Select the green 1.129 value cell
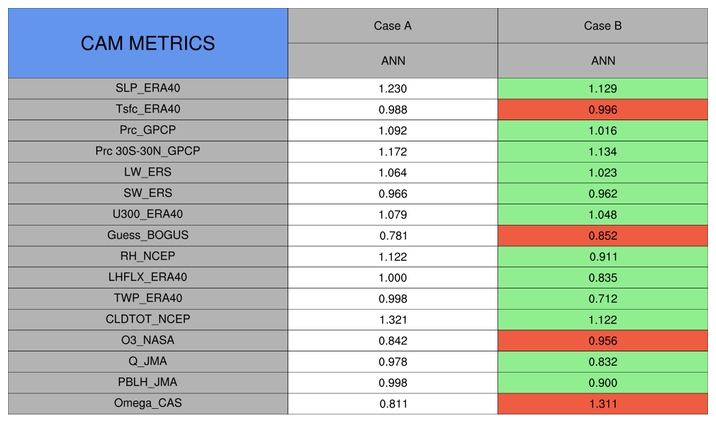716x423 pixels. (x=603, y=88)
